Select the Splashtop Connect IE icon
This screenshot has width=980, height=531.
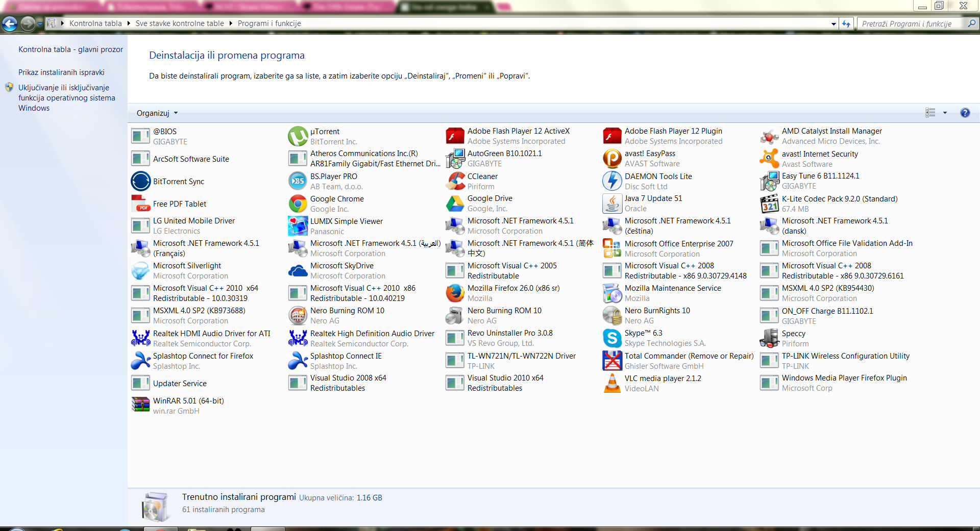[298, 361]
